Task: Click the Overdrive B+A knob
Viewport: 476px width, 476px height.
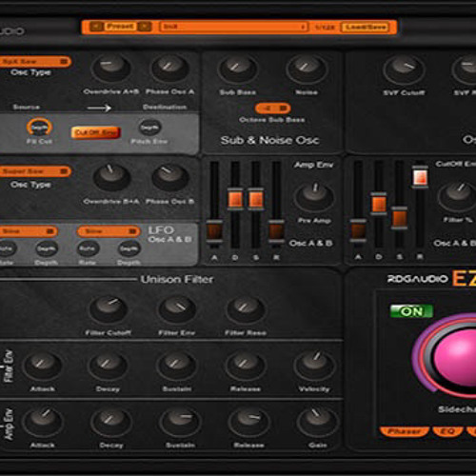Action: pyautogui.click(x=111, y=177)
